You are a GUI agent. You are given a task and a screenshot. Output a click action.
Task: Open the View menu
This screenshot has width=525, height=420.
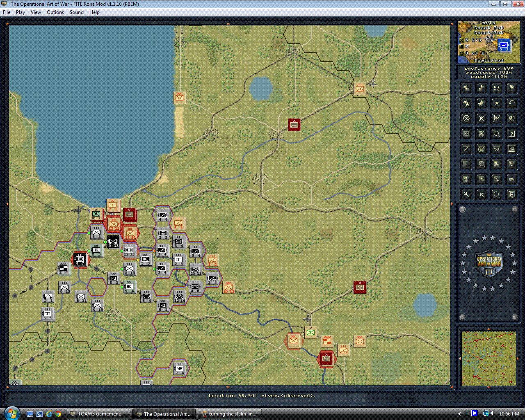[36, 12]
